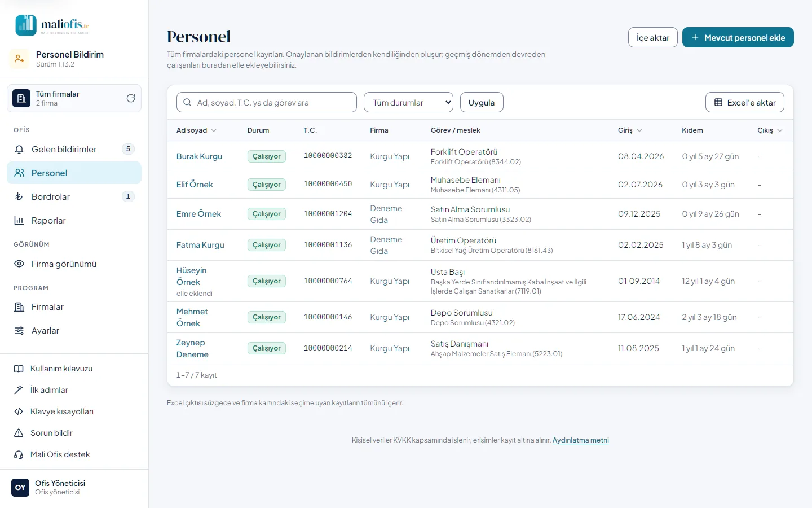Screen dimensions: 812x508
Task: Click the entry date 01.09.2014
Action: (x=639, y=281)
